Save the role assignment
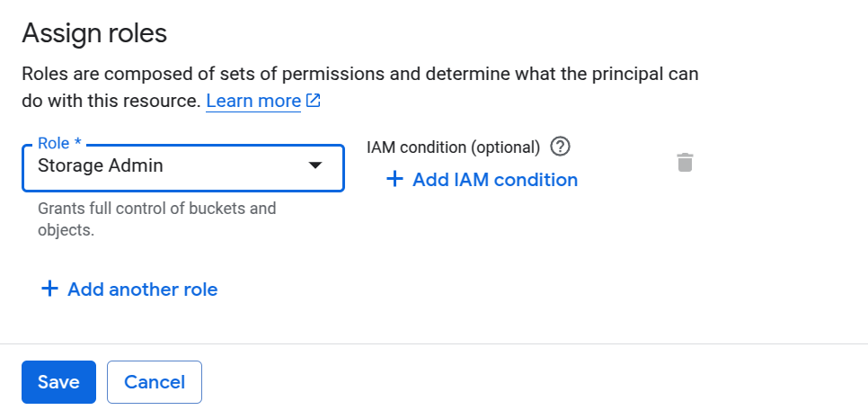The height and width of the screenshot is (419, 868). tap(58, 382)
